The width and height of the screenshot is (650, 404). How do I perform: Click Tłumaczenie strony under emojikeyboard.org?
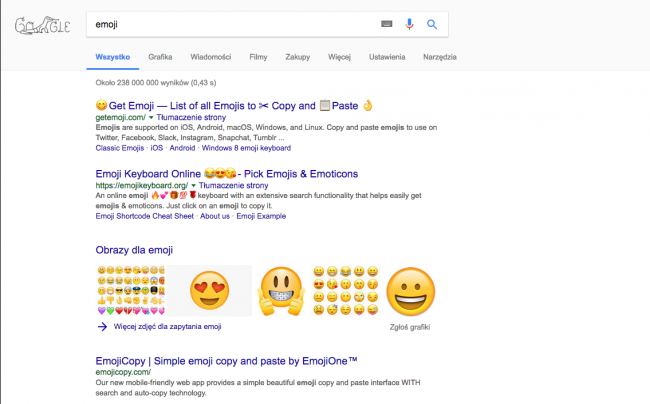click(x=233, y=185)
